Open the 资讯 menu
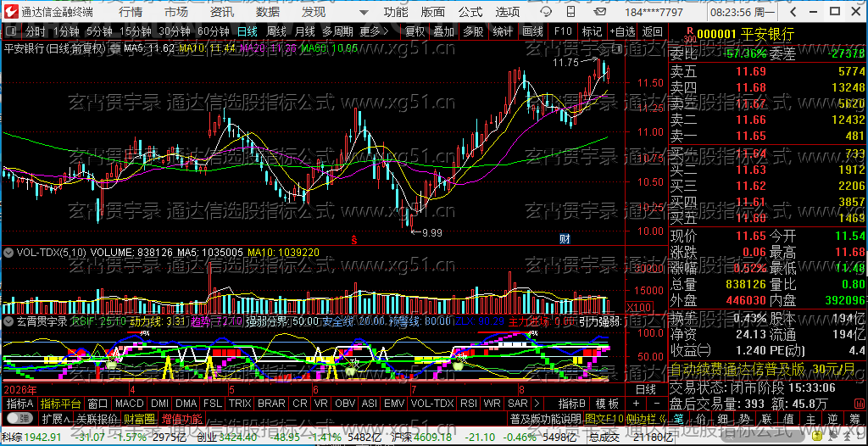Image resolution: width=868 pixels, height=446 pixels. 222,12
